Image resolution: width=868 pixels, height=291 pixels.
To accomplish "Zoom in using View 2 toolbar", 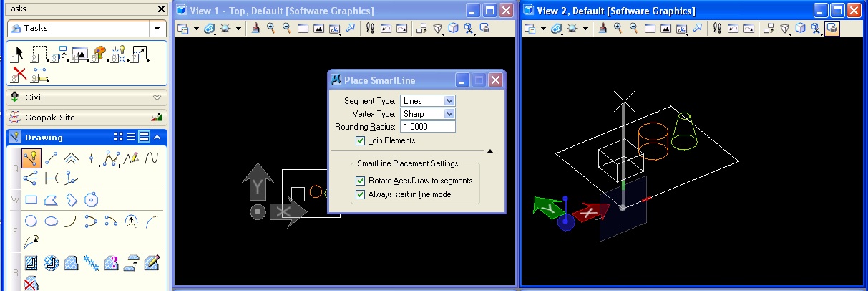I will click(618, 29).
